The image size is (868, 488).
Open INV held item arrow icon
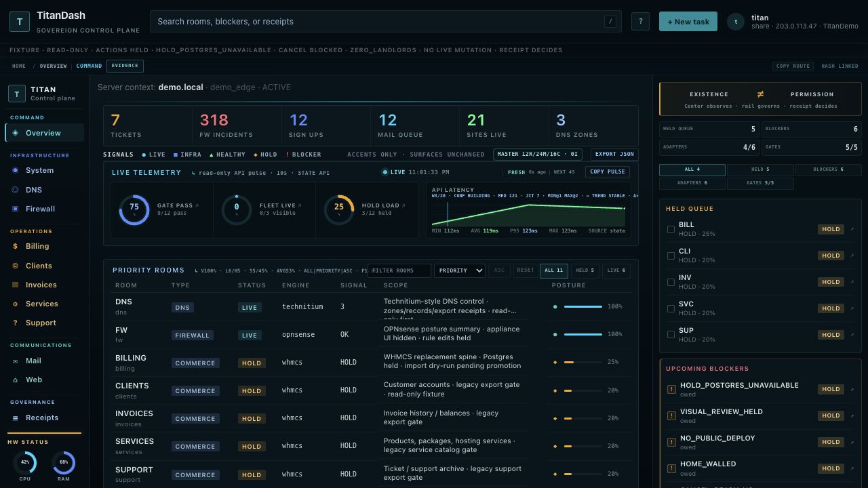pyautogui.click(x=852, y=282)
